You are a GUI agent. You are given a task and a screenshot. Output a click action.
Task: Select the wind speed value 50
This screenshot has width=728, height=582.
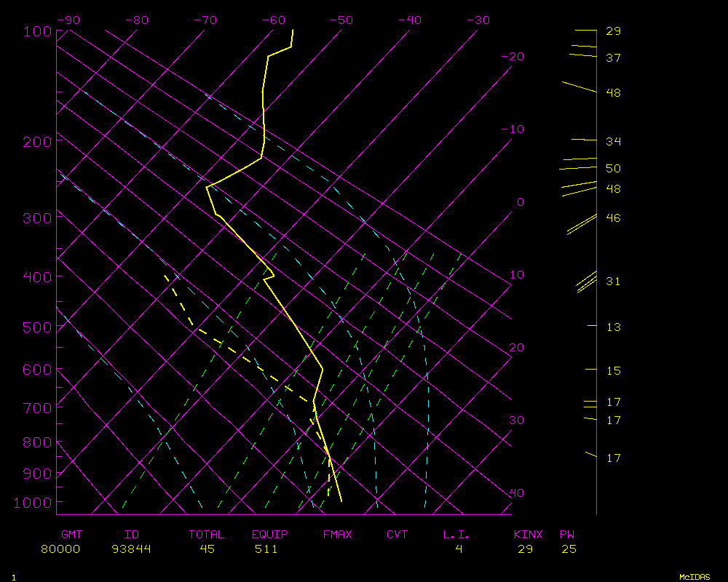613,169
